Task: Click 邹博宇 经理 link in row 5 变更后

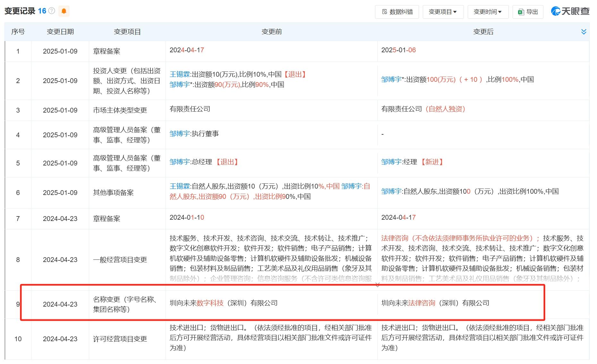Action: pos(391,162)
